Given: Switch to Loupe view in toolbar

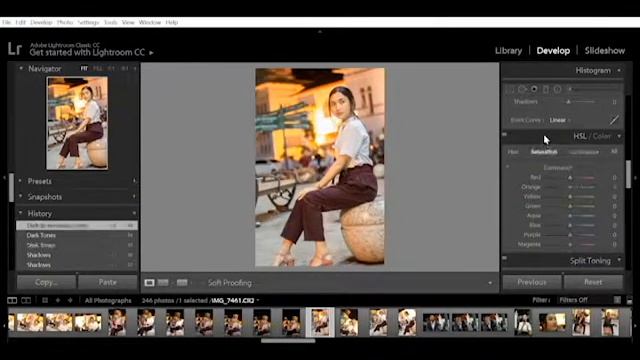Looking at the screenshot, I should coord(149,282).
